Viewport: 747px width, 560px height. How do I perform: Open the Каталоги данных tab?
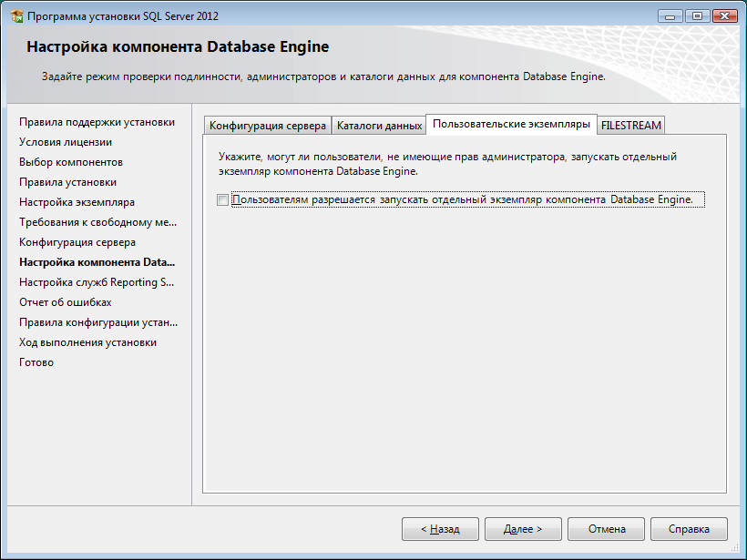click(x=379, y=126)
